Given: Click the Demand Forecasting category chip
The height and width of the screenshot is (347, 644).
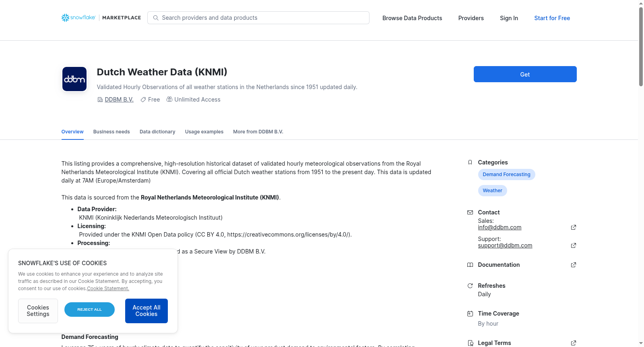Looking at the screenshot, I should pos(506,175).
